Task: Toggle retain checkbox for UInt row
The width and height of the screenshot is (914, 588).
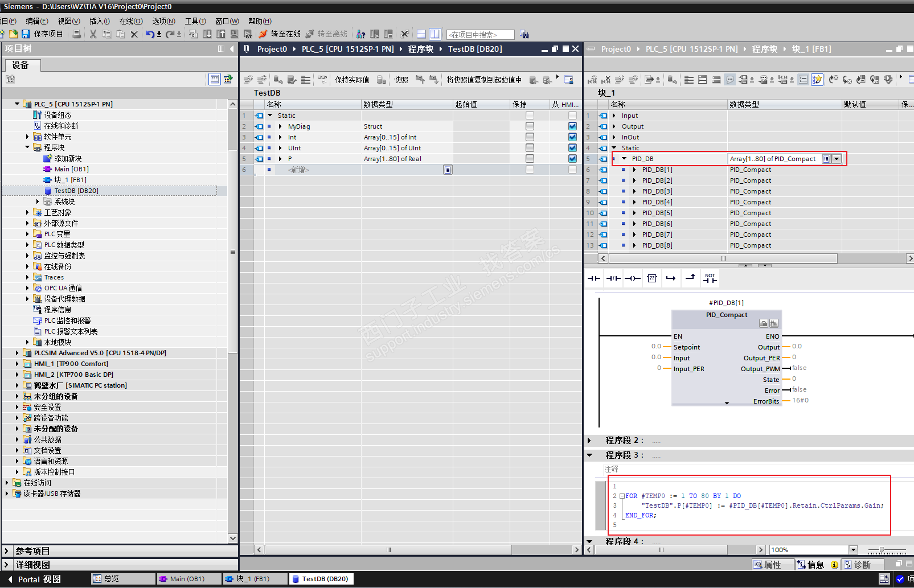Action: point(530,148)
